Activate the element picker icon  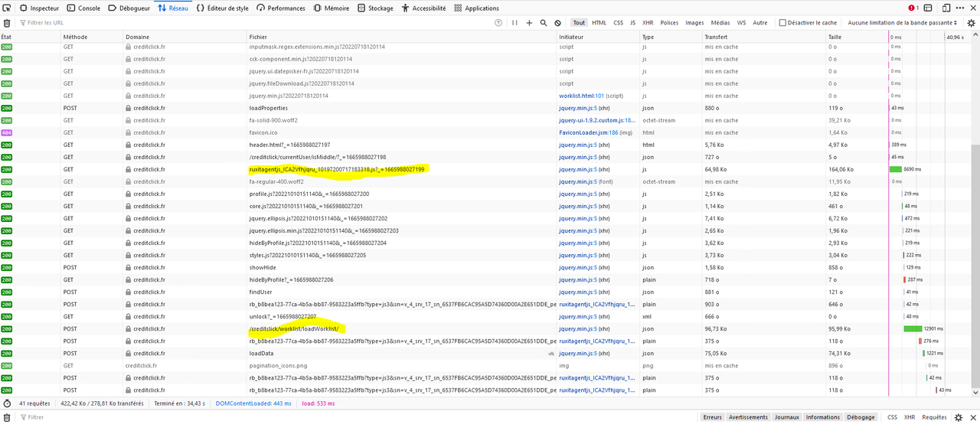click(8, 8)
